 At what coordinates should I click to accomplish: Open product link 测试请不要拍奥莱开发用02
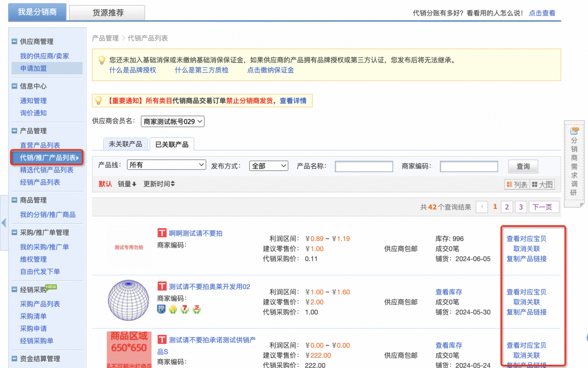[209, 287]
